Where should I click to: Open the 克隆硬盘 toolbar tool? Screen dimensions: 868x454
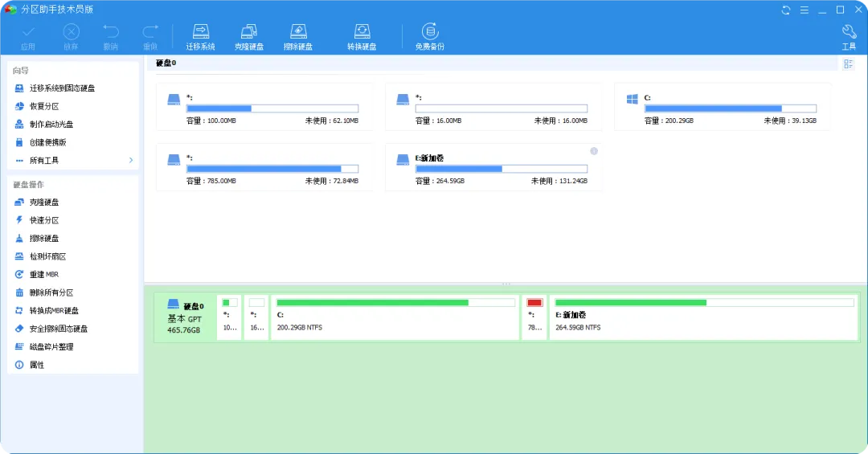[x=249, y=37]
